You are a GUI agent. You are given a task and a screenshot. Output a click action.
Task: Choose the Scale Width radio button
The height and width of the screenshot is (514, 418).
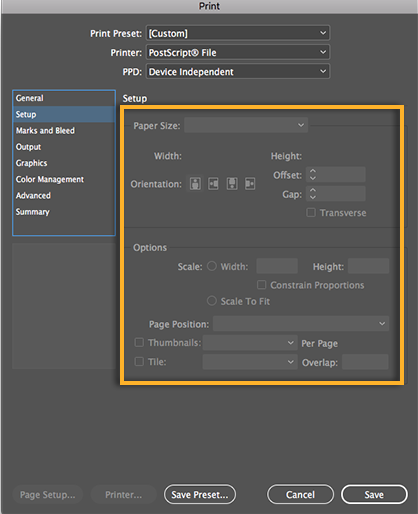click(212, 266)
